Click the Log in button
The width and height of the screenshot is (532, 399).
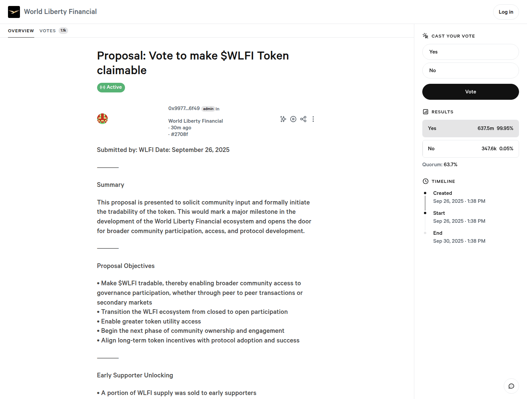(x=506, y=12)
